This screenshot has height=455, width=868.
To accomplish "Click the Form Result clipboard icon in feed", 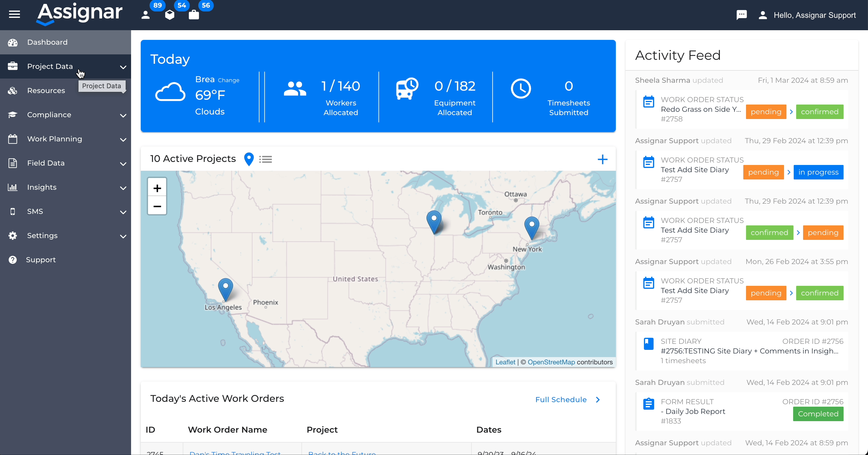I will (648, 404).
